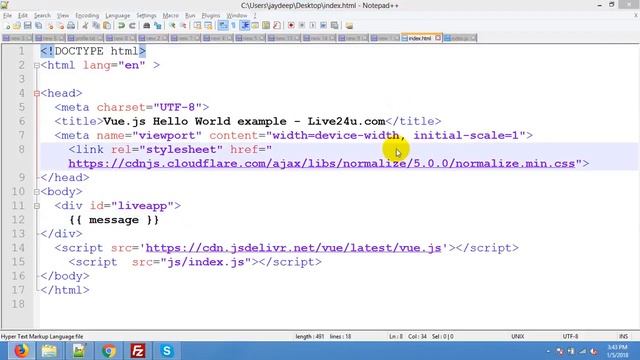Click the Cut scissors icon
This screenshot has width=640, height=360.
click(x=85, y=26)
